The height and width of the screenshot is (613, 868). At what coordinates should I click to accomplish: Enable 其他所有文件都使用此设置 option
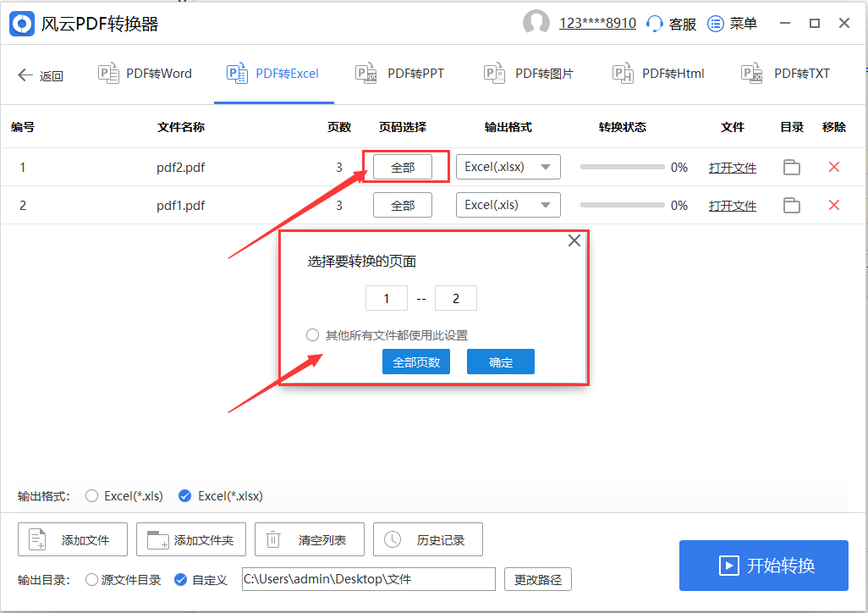coord(313,335)
